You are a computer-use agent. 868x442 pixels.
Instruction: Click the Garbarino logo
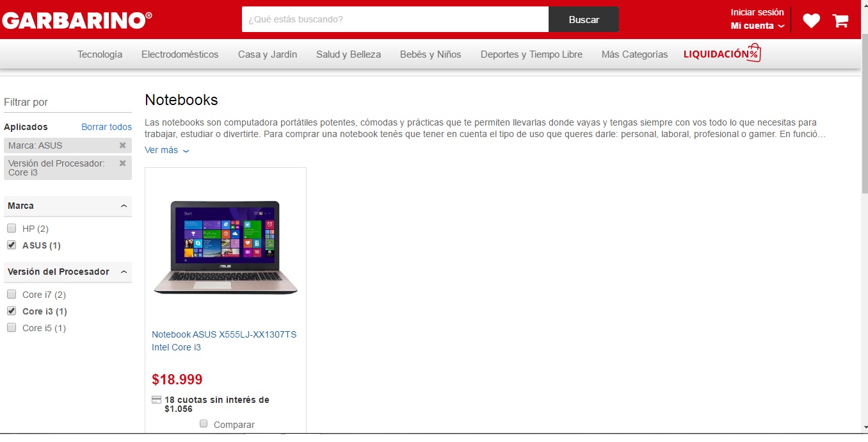77,20
